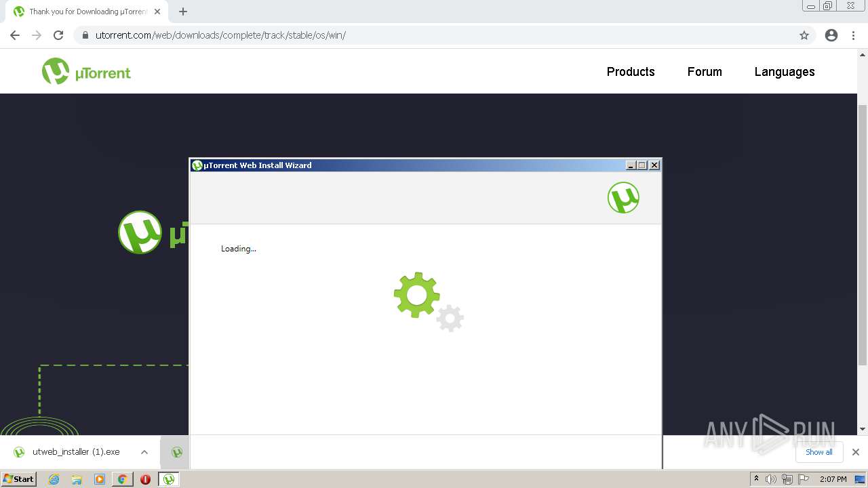Minimize the Chrome browser window
The image size is (868, 488).
point(810,5)
